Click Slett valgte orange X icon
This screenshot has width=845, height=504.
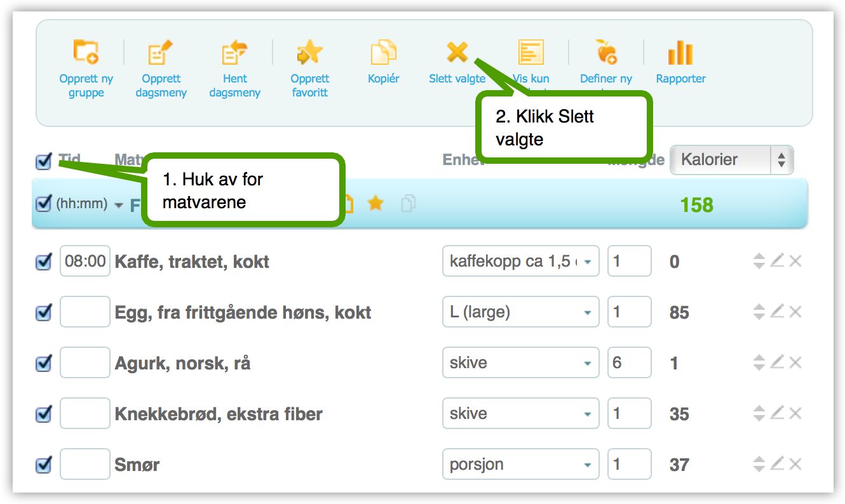[x=457, y=53]
